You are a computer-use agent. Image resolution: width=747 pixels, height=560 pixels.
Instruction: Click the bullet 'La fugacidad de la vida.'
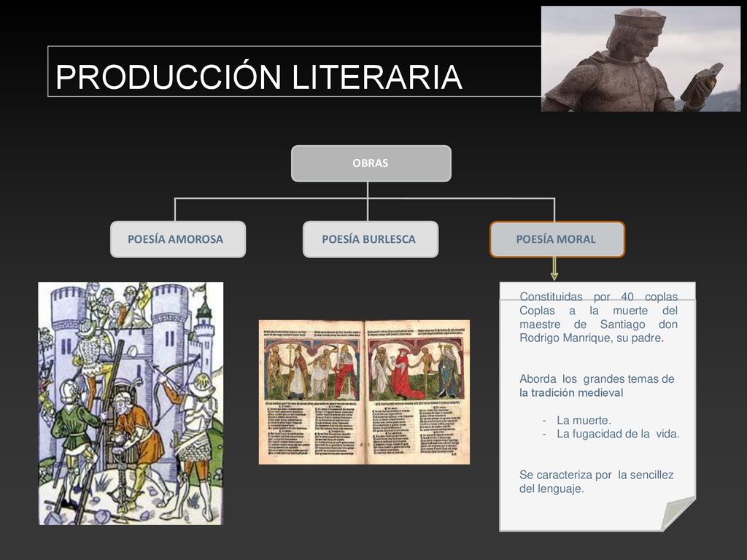(x=618, y=434)
